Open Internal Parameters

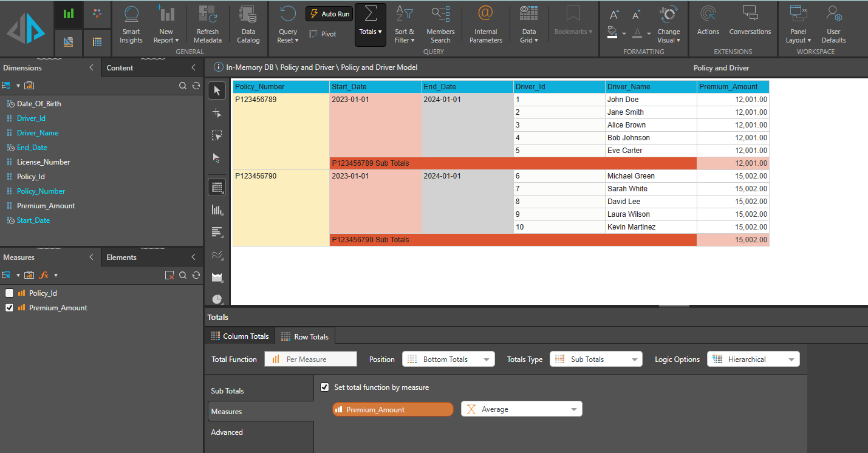(486, 24)
